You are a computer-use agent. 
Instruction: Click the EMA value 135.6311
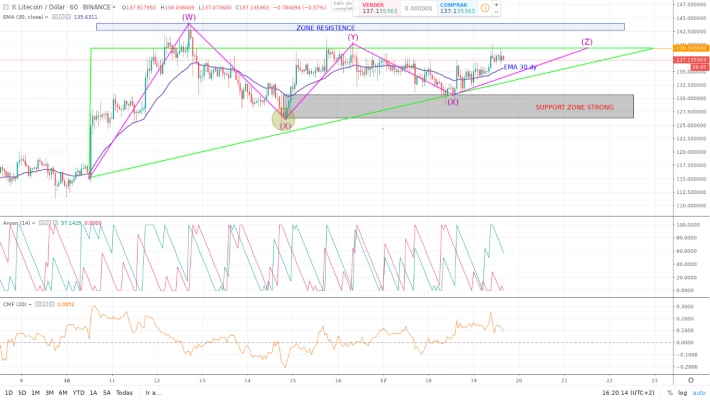point(86,17)
